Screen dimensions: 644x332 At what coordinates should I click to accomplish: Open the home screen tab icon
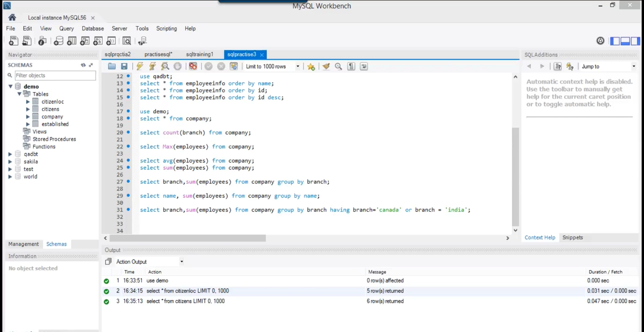pos(12,17)
